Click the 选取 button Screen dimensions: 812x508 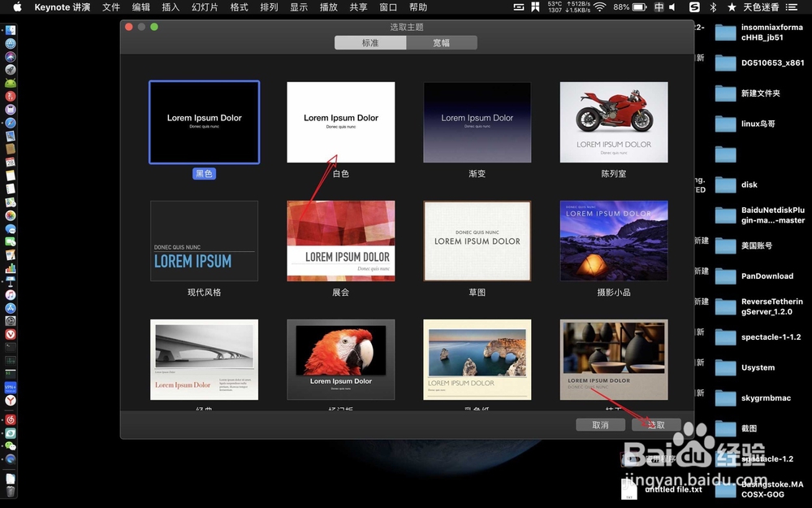(x=656, y=424)
